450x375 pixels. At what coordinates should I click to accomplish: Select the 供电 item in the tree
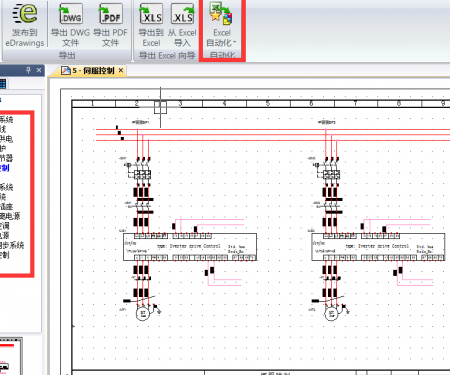click(6, 139)
